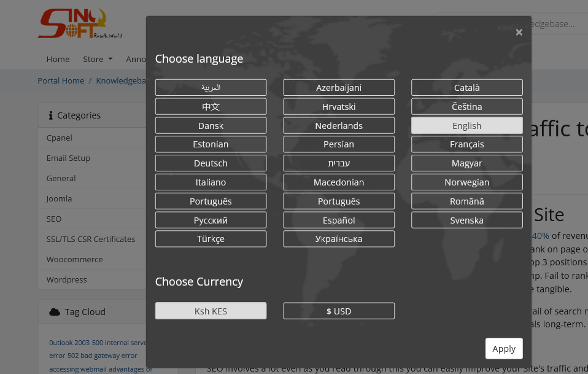The width and height of the screenshot is (588, 374).
Task: Click the 502 bad gateway error tag
Action: (101, 355)
